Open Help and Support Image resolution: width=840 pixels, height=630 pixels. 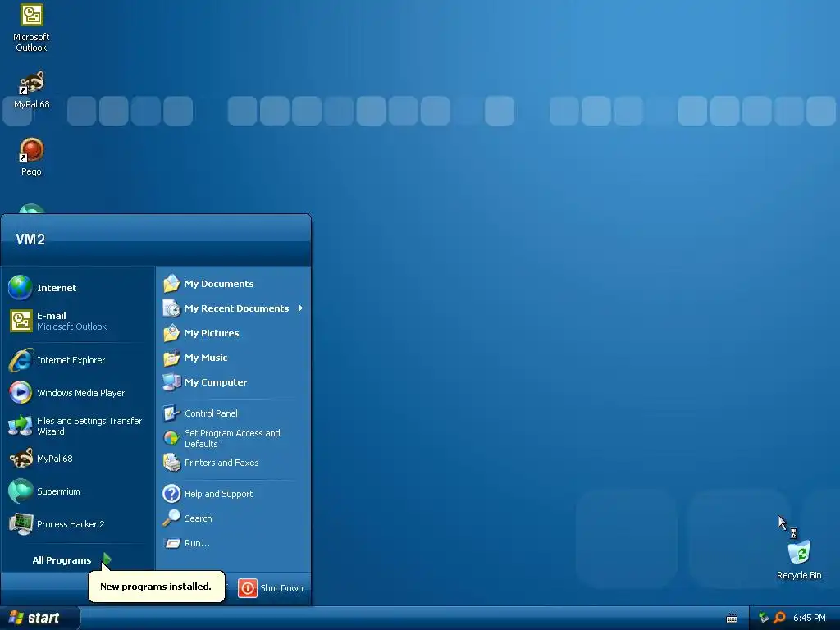pos(234,493)
